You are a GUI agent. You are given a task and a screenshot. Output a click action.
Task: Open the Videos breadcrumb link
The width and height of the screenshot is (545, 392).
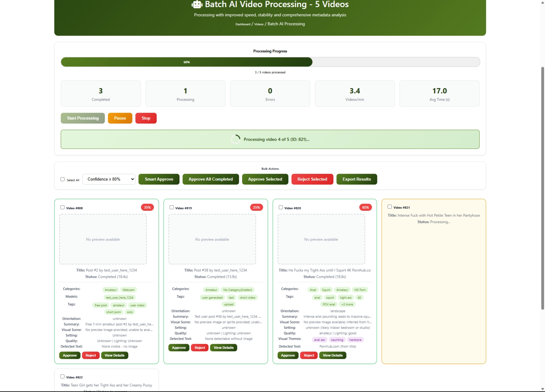click(259, 24)
